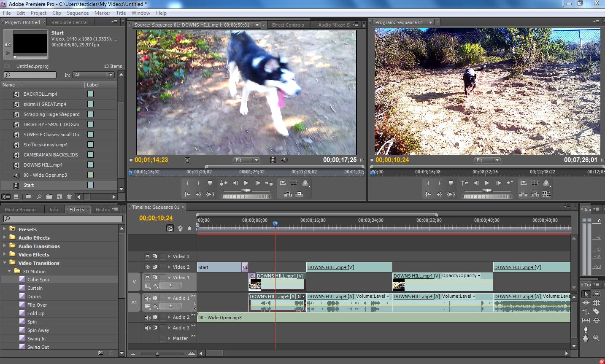The height and width of the screenshot is (364, 605).
Task: Set In point in the Program monitor
Action: [428, 183]
